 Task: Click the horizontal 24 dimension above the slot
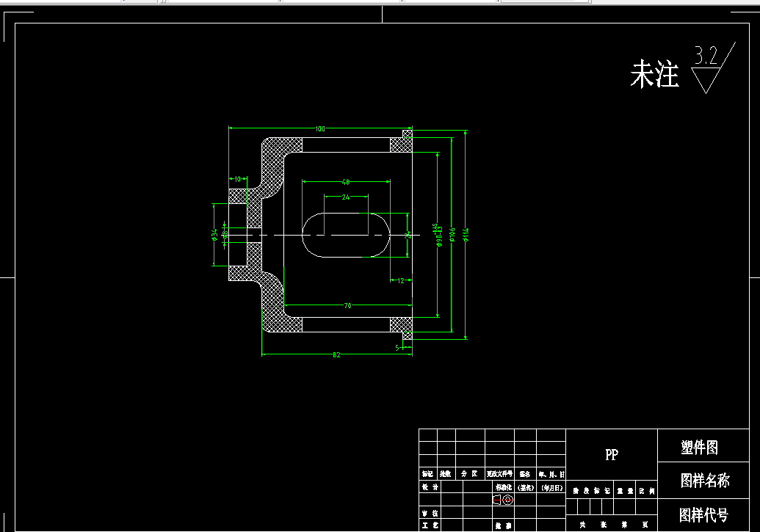pyautogui.click(x=346, y=197)
